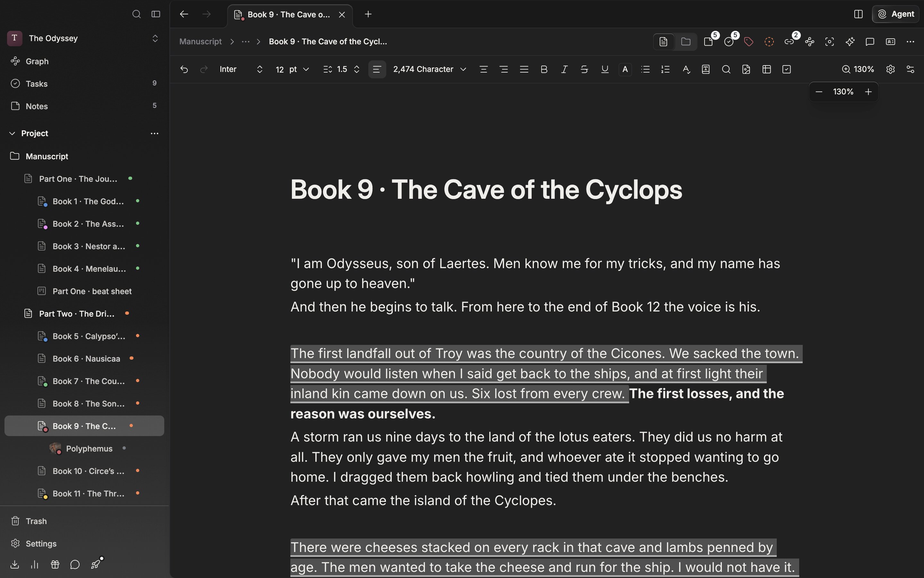Open The Odyssey project switcher
The width and height of the screenshot is (924, 578).
(x=84, y=38)
